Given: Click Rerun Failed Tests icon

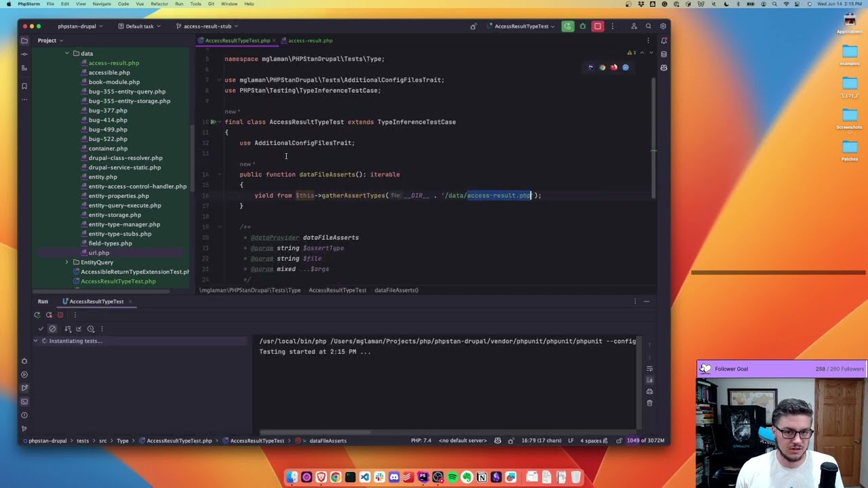Looking at the screenshot, I should 49,314.
